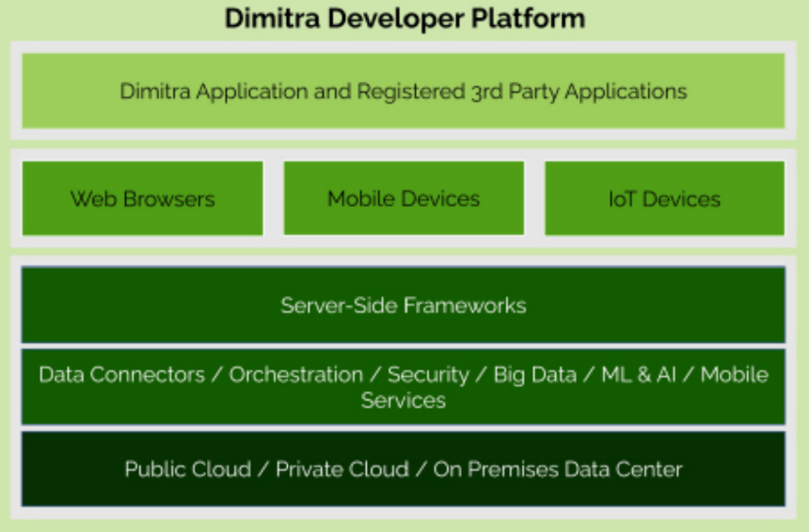Image resolution: width=809 pixels, height=532 pixels.
Task: Click the 'Mobile Devices' box
Action: coord(404,198)
